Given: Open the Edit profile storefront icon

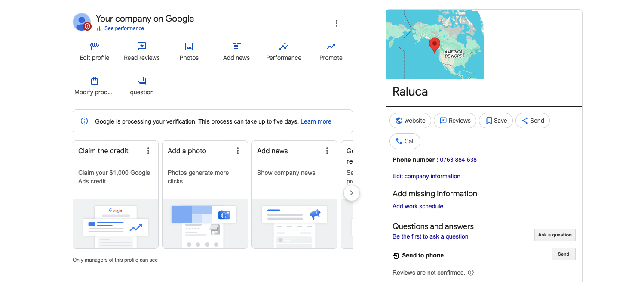Looking at the screenshot, I should 95,46.
